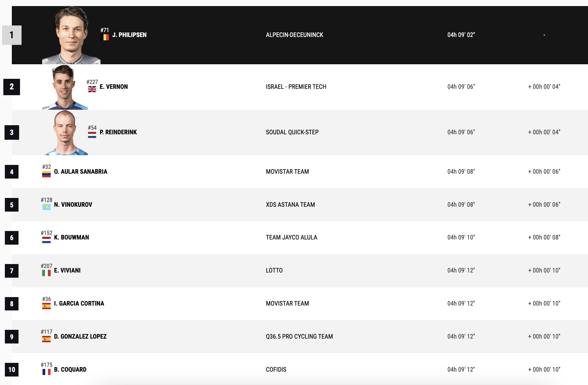Image resolution: width=588 pixels, height=385 pixels.
Task: Open the XDS Astana Team link
Action: (290, 205)
